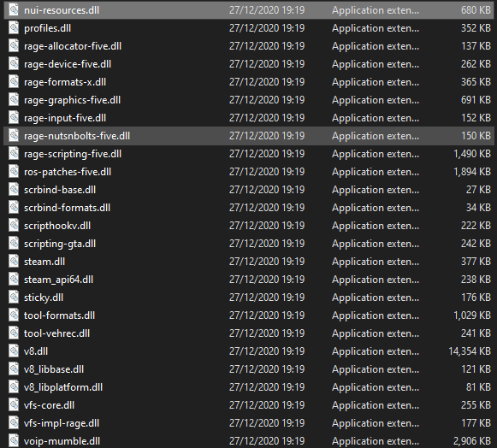
Task: Click the scripthookv.dll file icon
Action: (14, 225)
